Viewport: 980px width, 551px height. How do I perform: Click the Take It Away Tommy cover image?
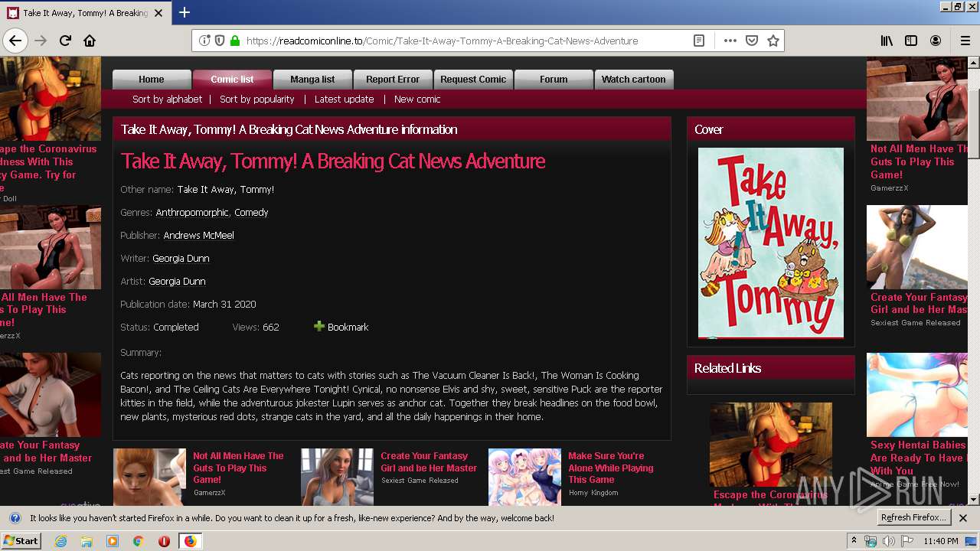coord(771,243)
